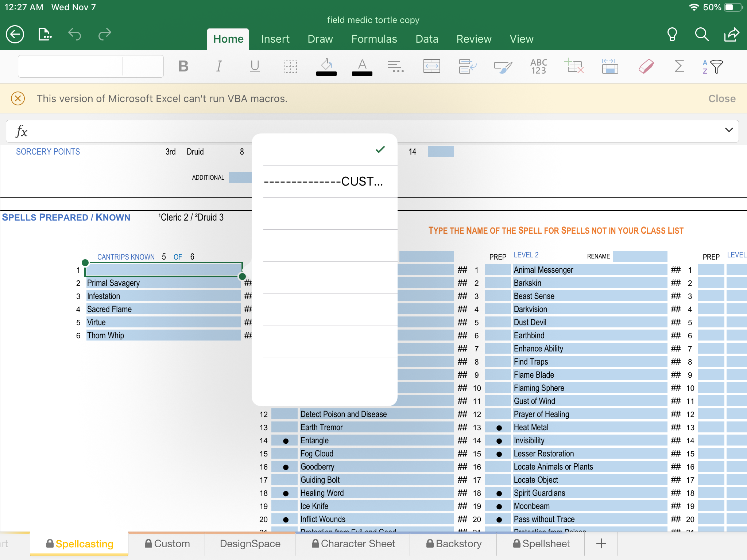Image resolution: width=747 pixels, height=560 pixels.
Task: Open the Character Sheet worksheet tab
Action: [353, 544]
